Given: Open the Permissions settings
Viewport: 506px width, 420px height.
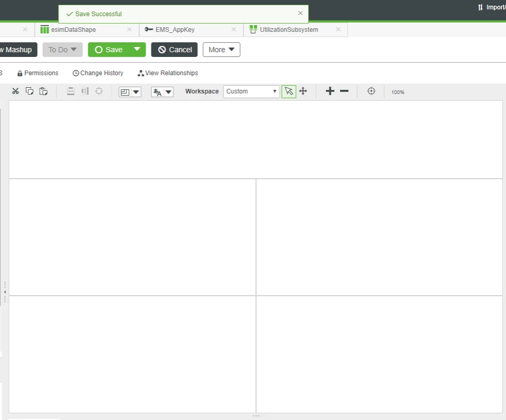Looking at the screenshot, I should point(38,73).
